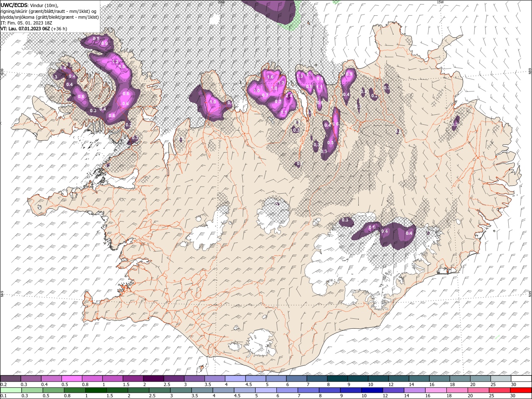Screen dimensions: 532x399
Task: Pick the 25 pale grey swatch in upper scale
Action: point(501,379)
